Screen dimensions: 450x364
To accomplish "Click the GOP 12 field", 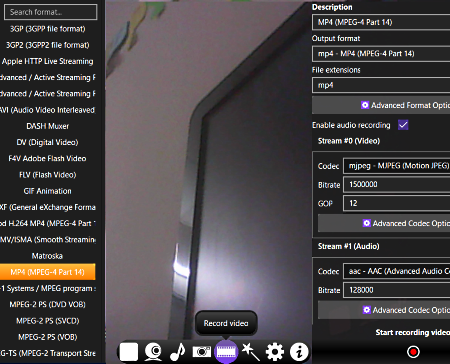I will click(x=396, y=203).
